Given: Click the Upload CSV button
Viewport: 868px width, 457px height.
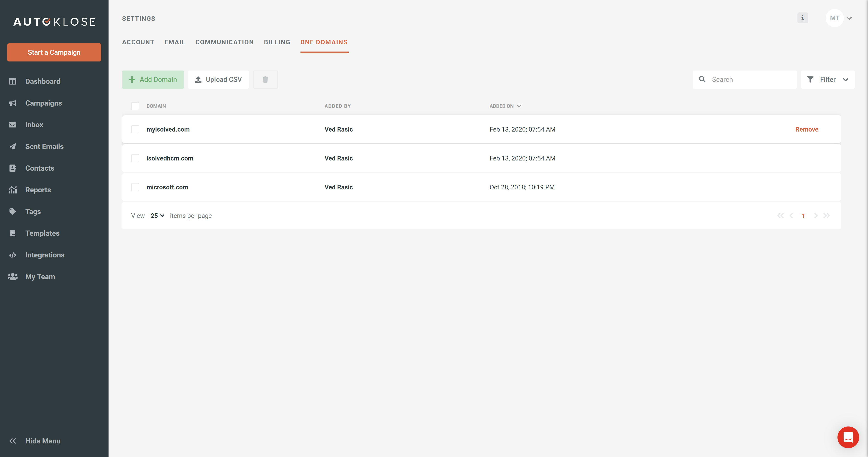Looking at the screenshot, I should coord(218,80).
